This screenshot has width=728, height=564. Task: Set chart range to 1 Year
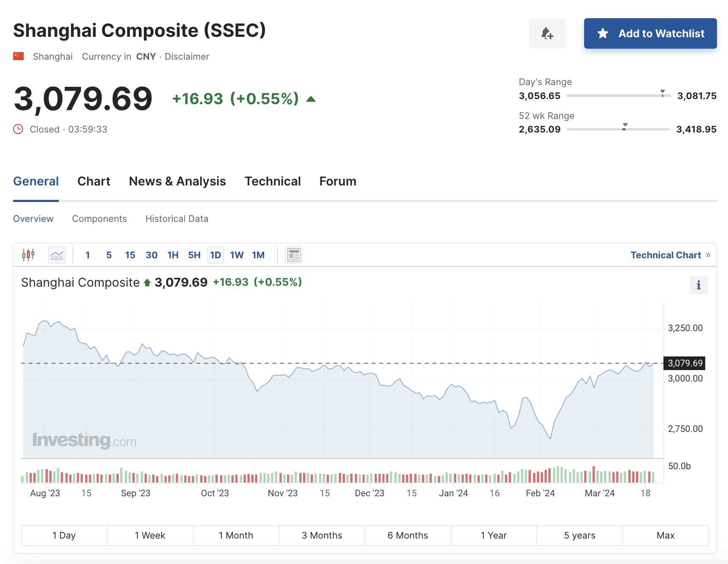pyautogui.click(x=494, y=535)
